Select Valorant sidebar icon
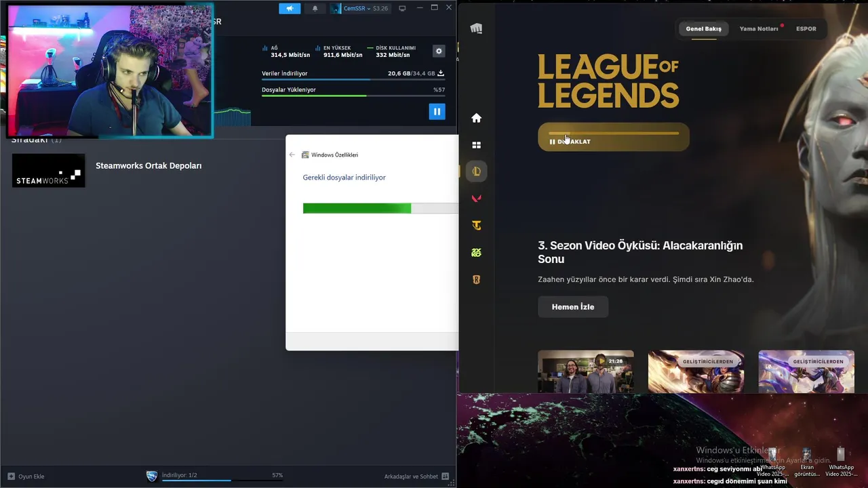Screen dimensions: 868x488 coord(476,199)
